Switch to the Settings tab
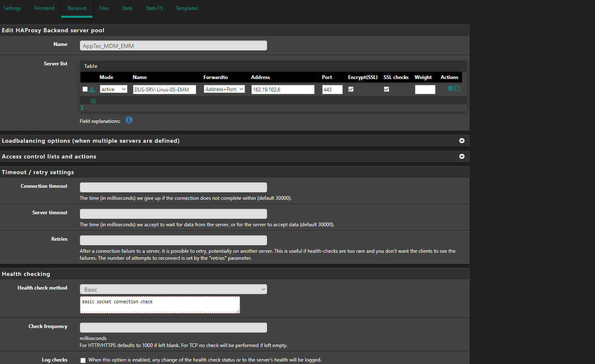Screen dimensions: 595x364 [12, 8]
